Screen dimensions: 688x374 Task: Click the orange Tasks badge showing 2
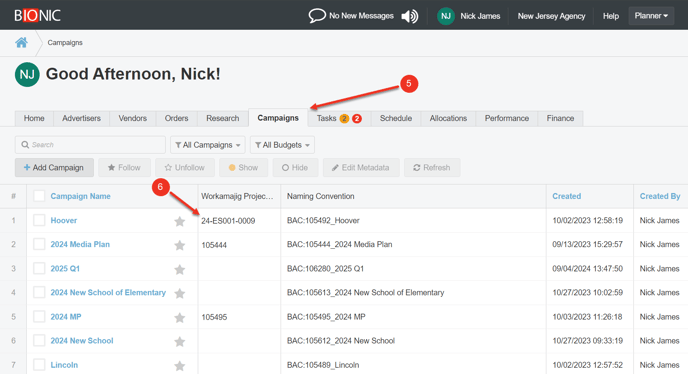344,119
